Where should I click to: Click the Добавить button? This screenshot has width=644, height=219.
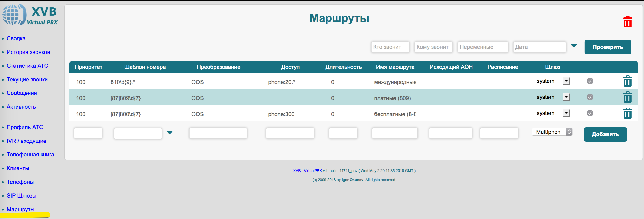coord(605,135)
